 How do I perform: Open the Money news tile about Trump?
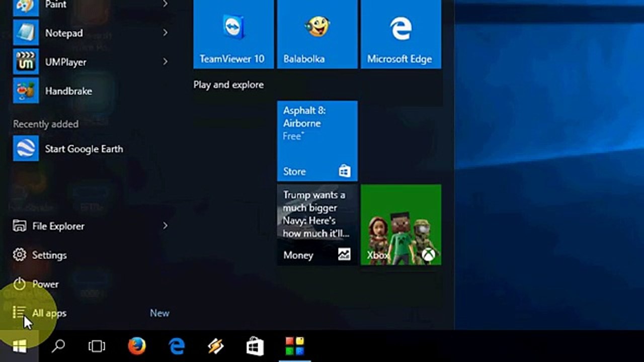point(317,225)
